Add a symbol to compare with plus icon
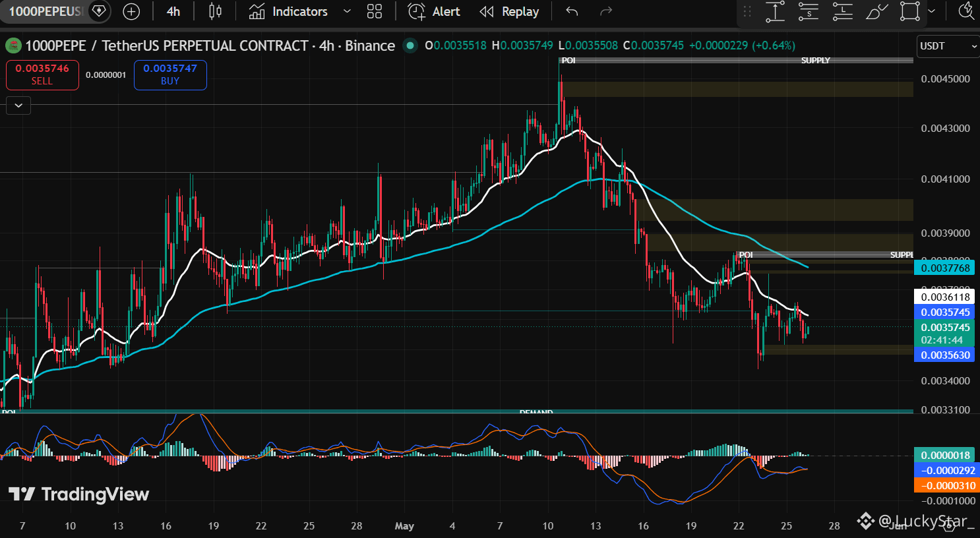 click(131, 11)
